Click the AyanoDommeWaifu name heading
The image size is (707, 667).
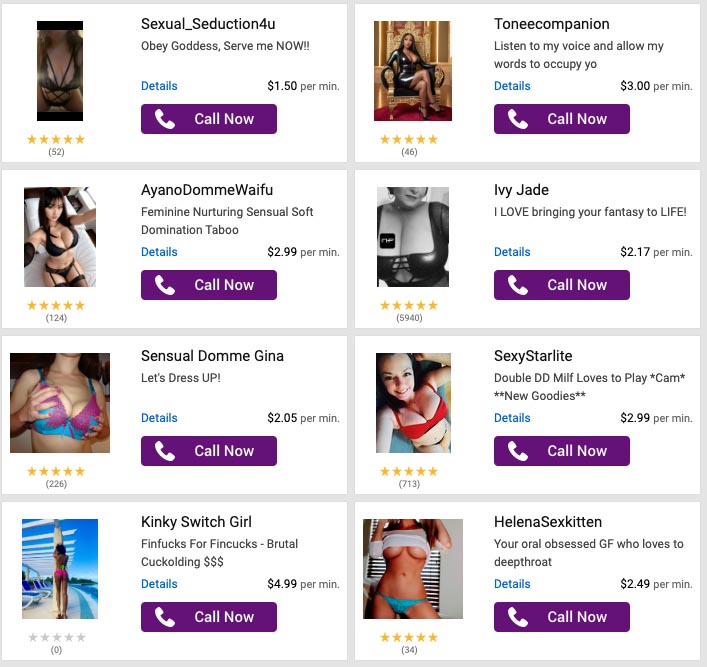[207, 190]
